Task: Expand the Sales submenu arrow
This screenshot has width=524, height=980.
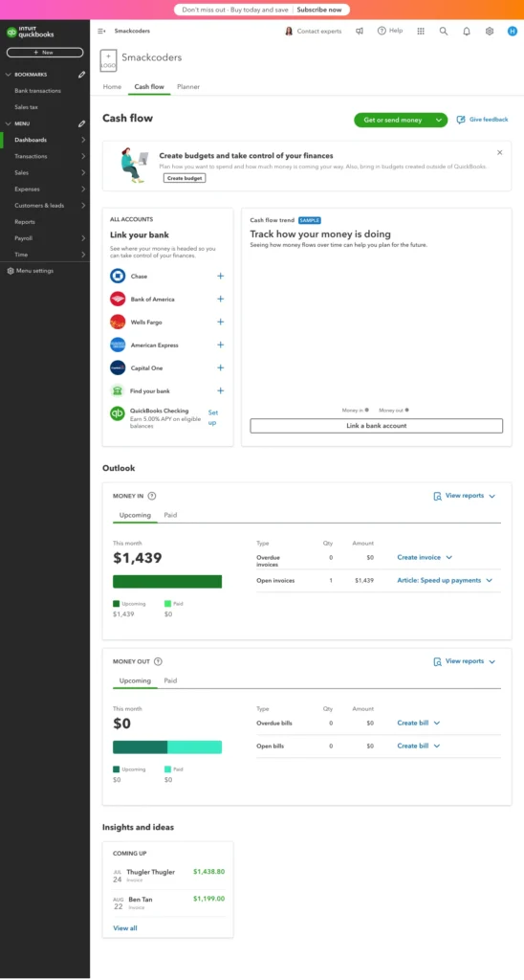Action: pyautogui.click(x=83, y=172)
